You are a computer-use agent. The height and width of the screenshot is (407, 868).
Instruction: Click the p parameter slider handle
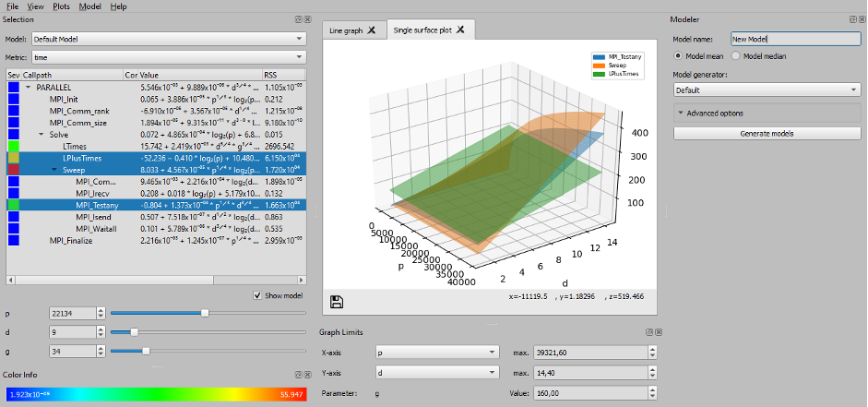tap(205, 313)
